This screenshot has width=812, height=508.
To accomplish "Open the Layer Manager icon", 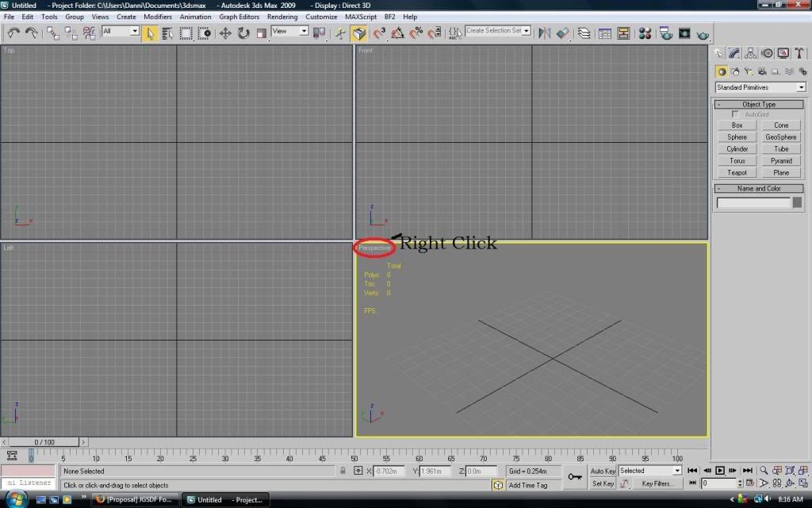I will coord(584,33).
